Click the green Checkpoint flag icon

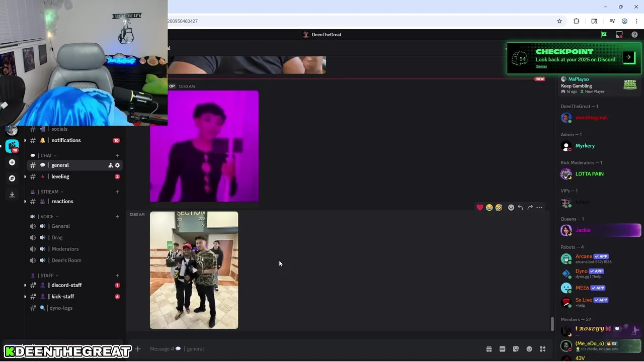[604, 35]
